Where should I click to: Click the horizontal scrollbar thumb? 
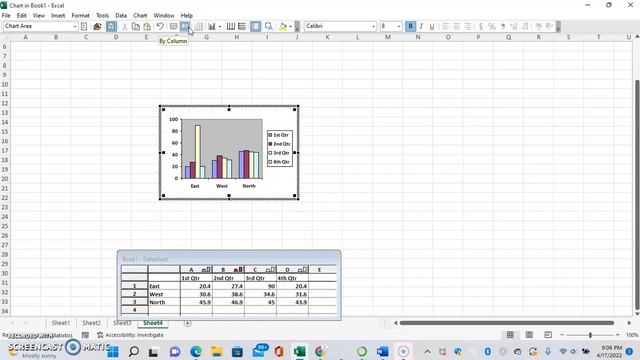(x=507, y=323)
